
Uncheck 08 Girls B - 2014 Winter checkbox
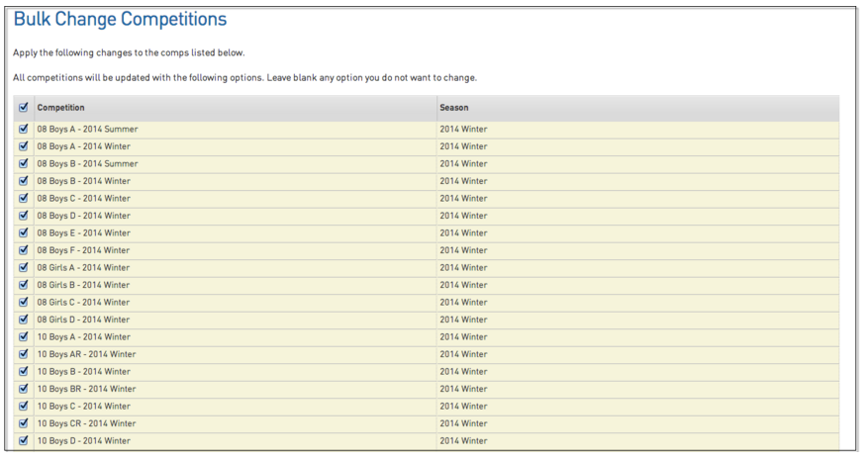point(23,285)
